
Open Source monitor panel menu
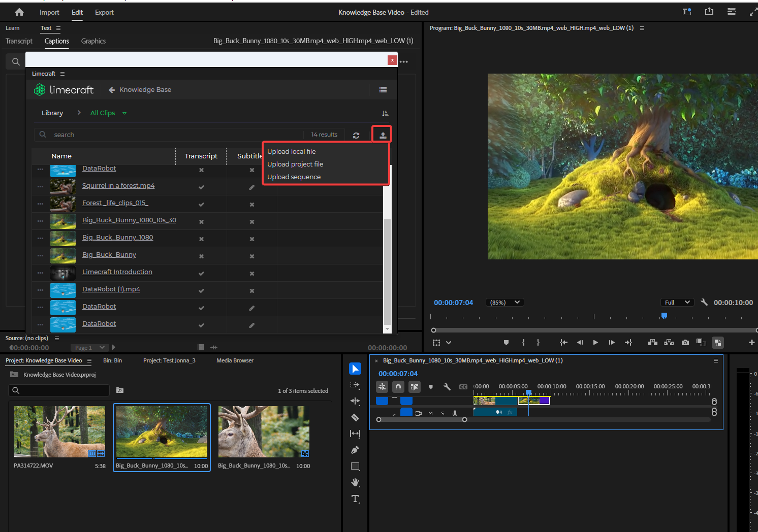point(57,338)
